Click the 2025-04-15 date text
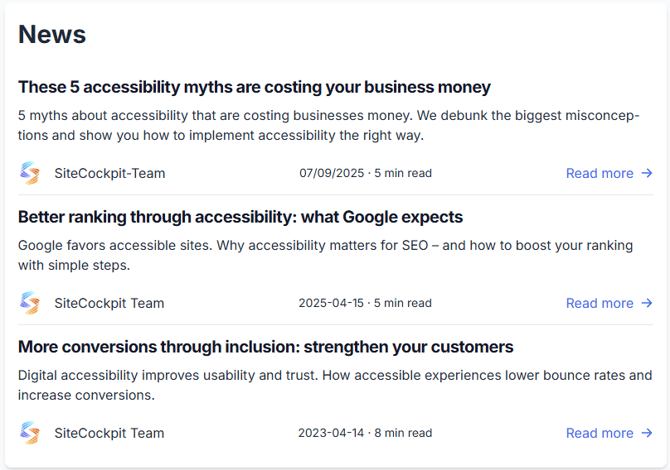 (x=333, y=303)
